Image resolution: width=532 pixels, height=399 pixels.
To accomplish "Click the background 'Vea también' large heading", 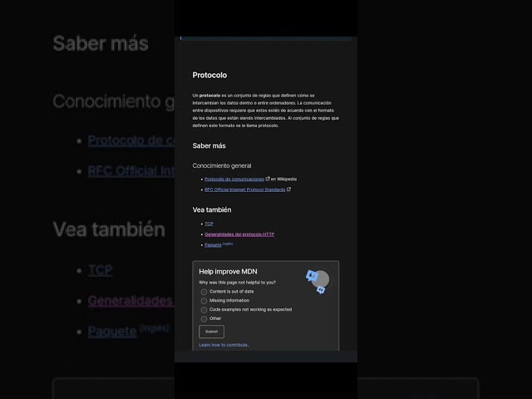I will point(109,229).
